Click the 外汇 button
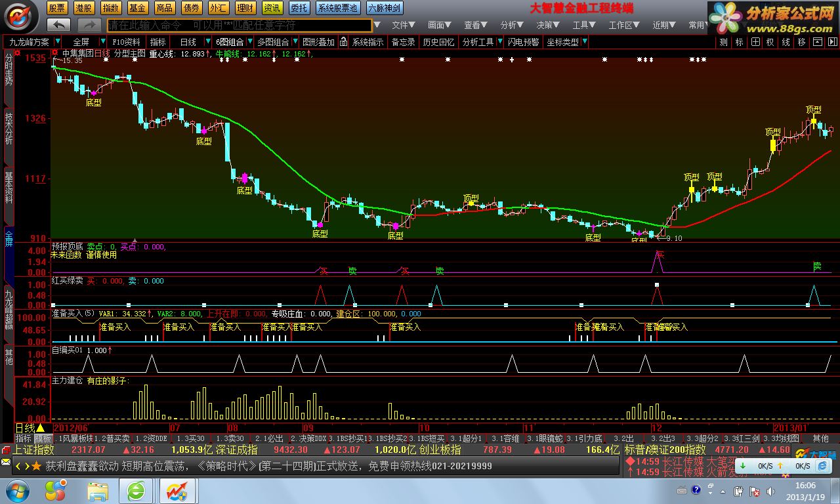The image size is (840, 504). [219, 8]
